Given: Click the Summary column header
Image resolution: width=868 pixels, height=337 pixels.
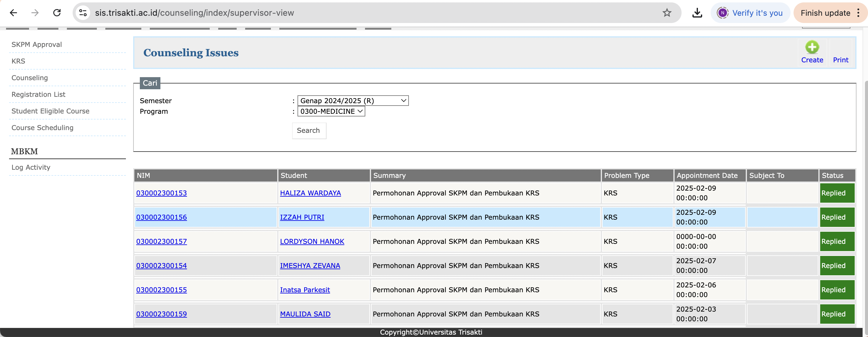Looking at the screenshot, I should (x=485, y=176).
